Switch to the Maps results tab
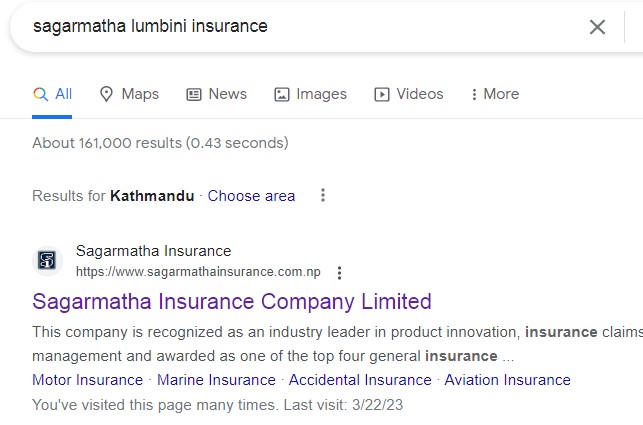This screenshot has height=425, width=643. 139,94
